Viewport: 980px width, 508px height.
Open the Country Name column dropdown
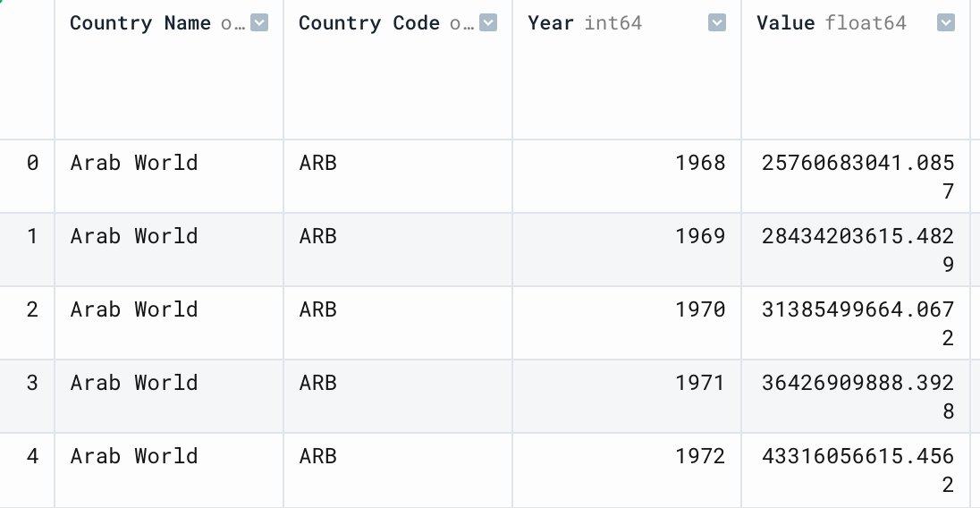point(258,23)
